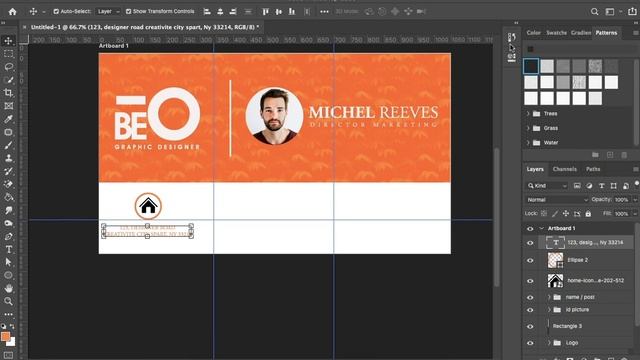This screenshot has height=360, width=640.
Task: Click the Fill 100% value field
Action: tap(621, 213)
